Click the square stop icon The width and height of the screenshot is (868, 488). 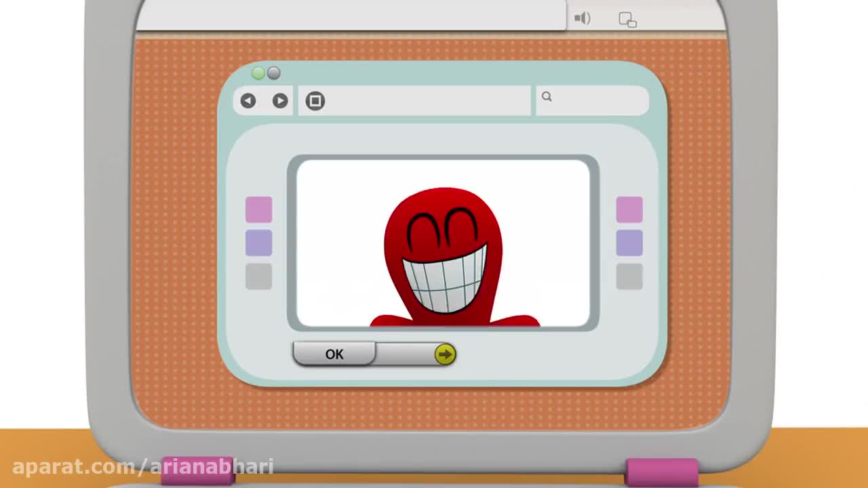click(315, 101)
